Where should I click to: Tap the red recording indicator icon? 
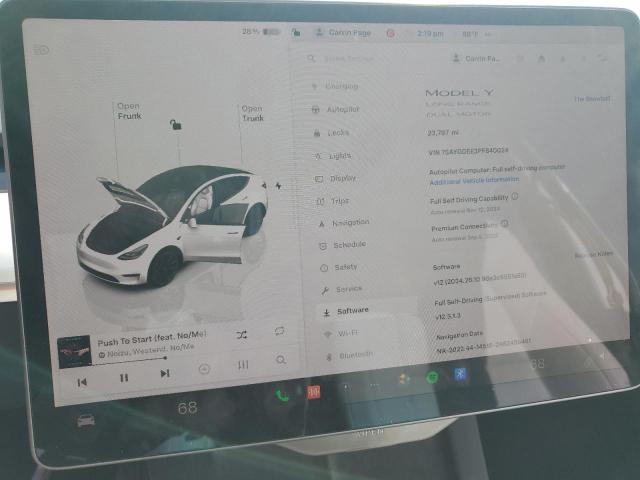point(390,33)
